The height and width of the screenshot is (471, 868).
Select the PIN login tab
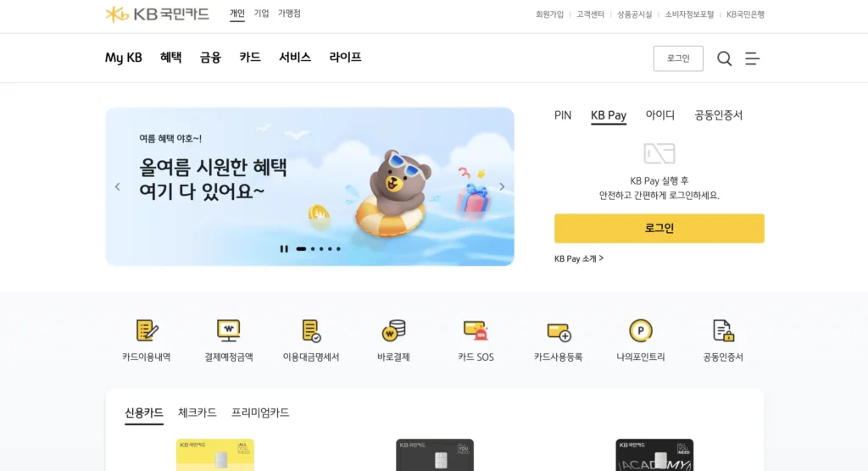click(x=563, y=115)
